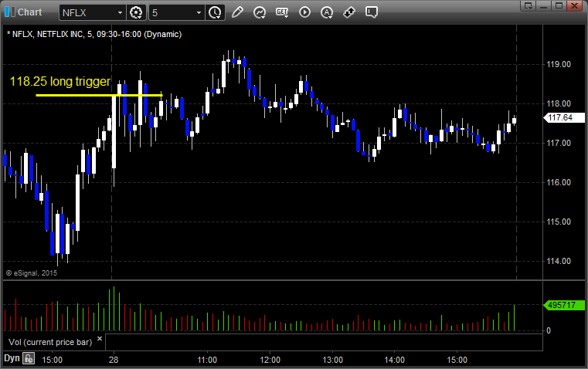Image resolution: width=588 pixels, height=369 pixels.
Task: Click the 12:00 time axis label
Action: (270, 360)
